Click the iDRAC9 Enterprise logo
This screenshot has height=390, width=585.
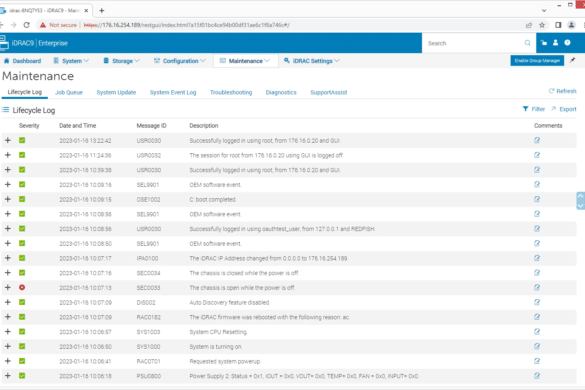[34, 43]
